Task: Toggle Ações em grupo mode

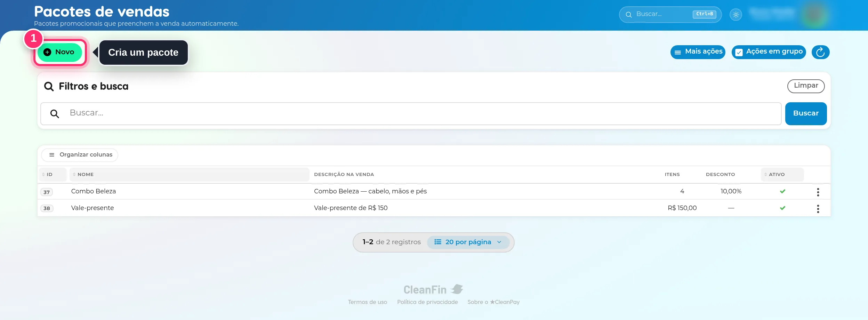Action: pyautogui.click(x=769, y=52)
